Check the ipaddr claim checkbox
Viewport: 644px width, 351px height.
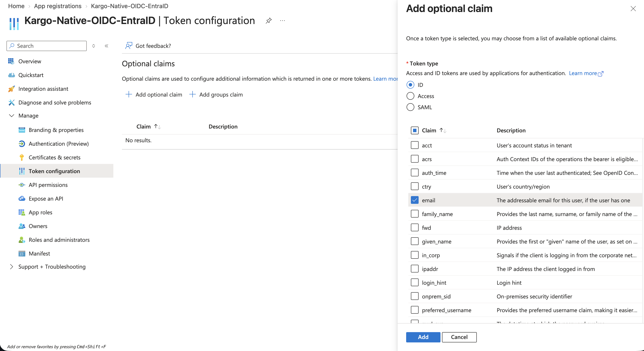[x=415, y=269]
